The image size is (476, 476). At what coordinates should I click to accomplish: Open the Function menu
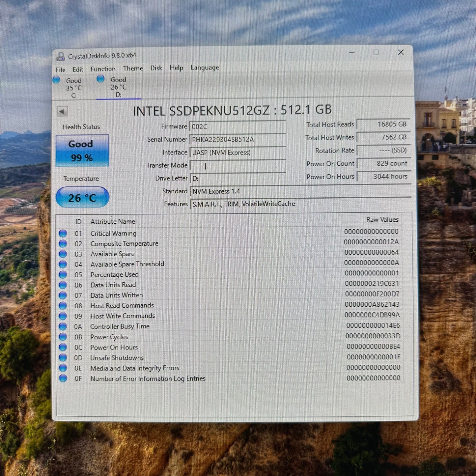point(103,69)
